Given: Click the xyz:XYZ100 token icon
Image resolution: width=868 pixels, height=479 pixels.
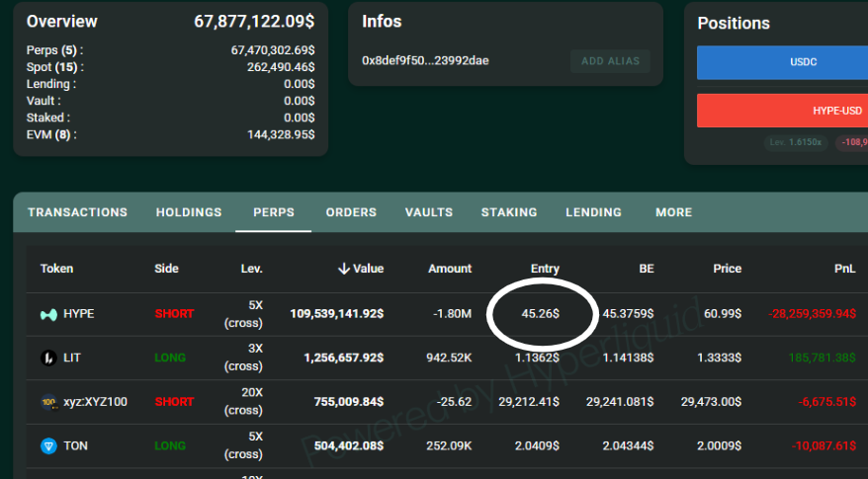Looking at the screenshot, I should (48, 402).
